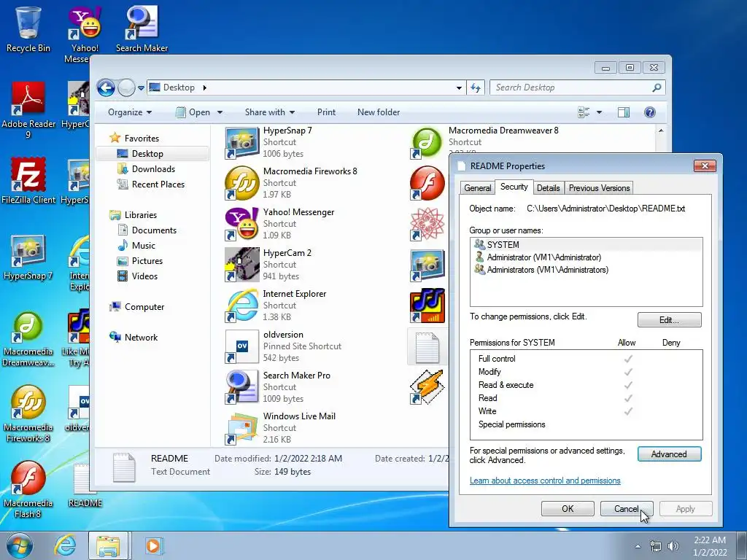Viewport: 747px width, 560px height.
Task: Open the Share with dropdown
Action: (x=270, y=112)
